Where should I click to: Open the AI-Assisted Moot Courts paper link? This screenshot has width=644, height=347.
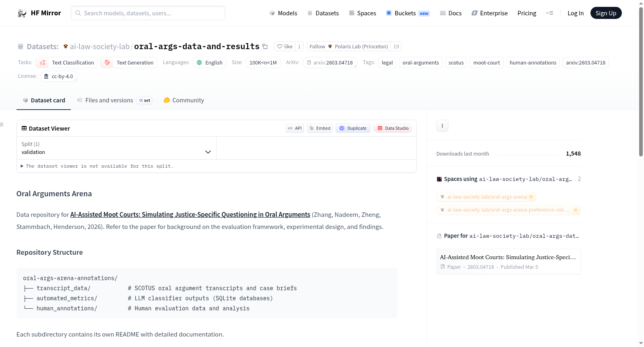click(x=190, y=215)
